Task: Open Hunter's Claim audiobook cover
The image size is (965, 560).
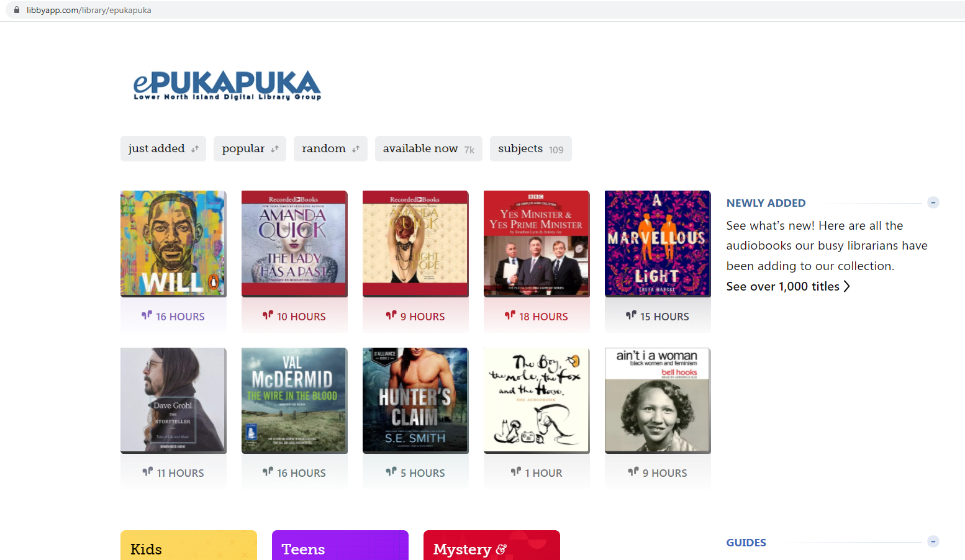Action: click(x=415, y=400)
